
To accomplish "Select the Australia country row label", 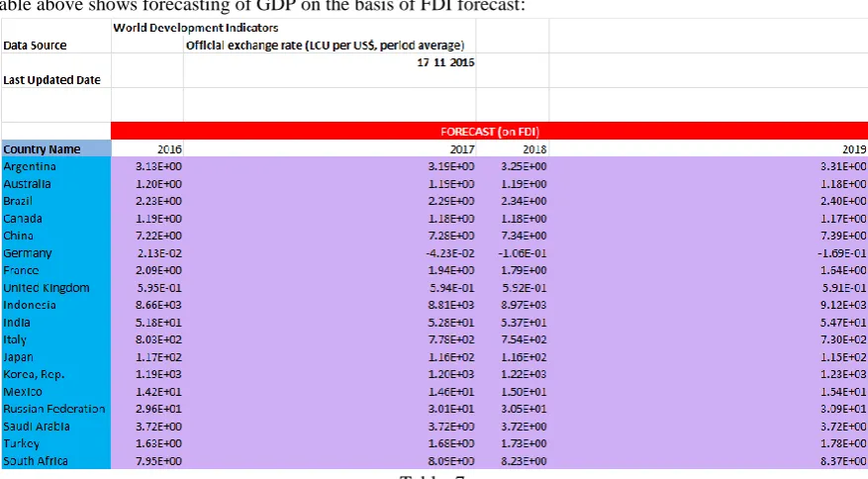I will click(x=27, y=184).
